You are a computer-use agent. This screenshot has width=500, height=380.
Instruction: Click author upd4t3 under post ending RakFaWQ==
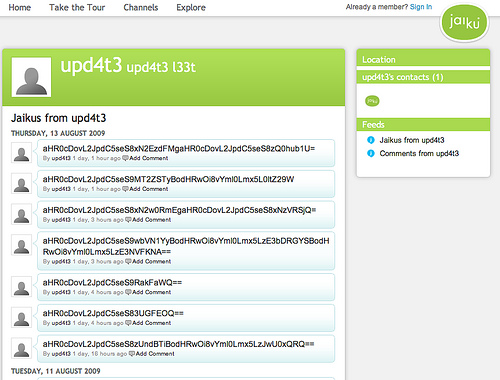[61, 292]
